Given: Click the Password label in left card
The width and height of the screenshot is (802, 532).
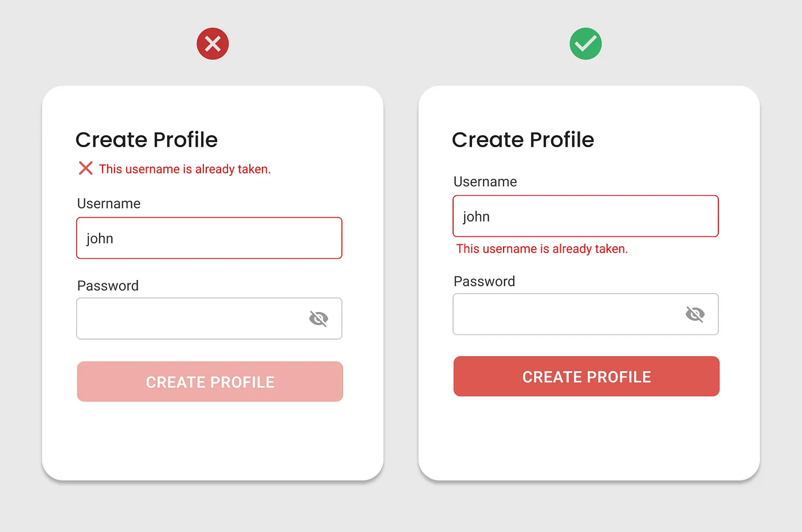Looking at the screenshot, I should click(108, 286).
